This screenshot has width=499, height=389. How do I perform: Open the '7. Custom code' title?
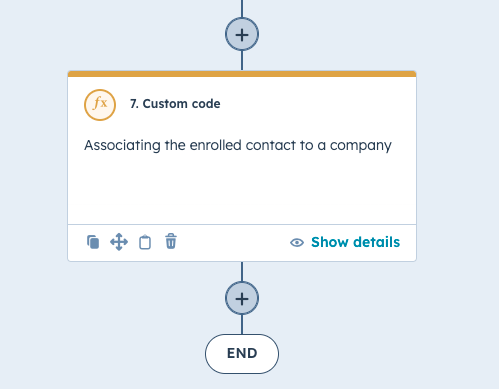pyautogui.click(x=175, y=104)
